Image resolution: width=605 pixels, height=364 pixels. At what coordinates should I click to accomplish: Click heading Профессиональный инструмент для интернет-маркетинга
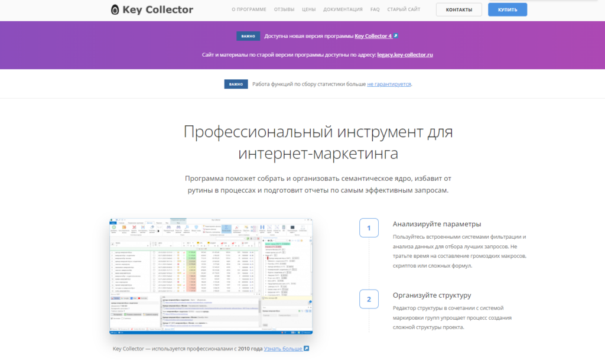click(318, 142)
